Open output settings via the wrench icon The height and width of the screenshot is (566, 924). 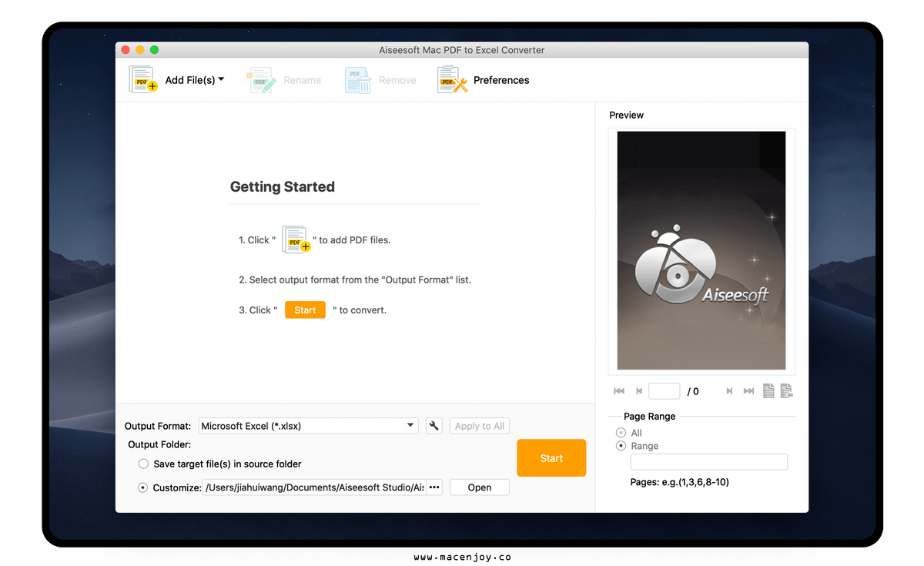[x=434, y=426]
